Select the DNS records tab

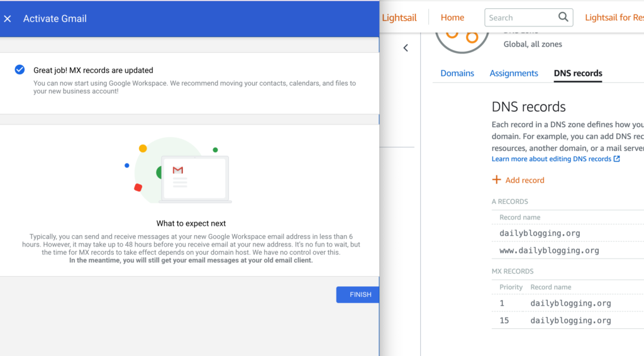(x=578, y=73)
